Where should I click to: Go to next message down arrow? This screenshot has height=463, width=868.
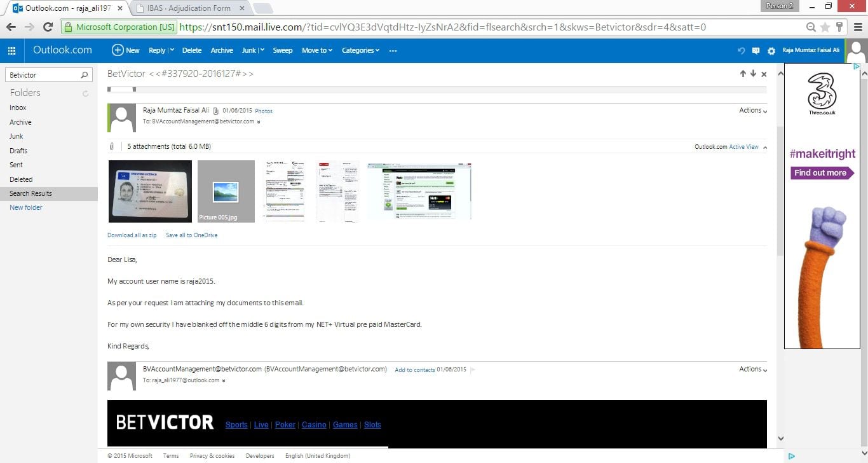[x=753, y=74]
